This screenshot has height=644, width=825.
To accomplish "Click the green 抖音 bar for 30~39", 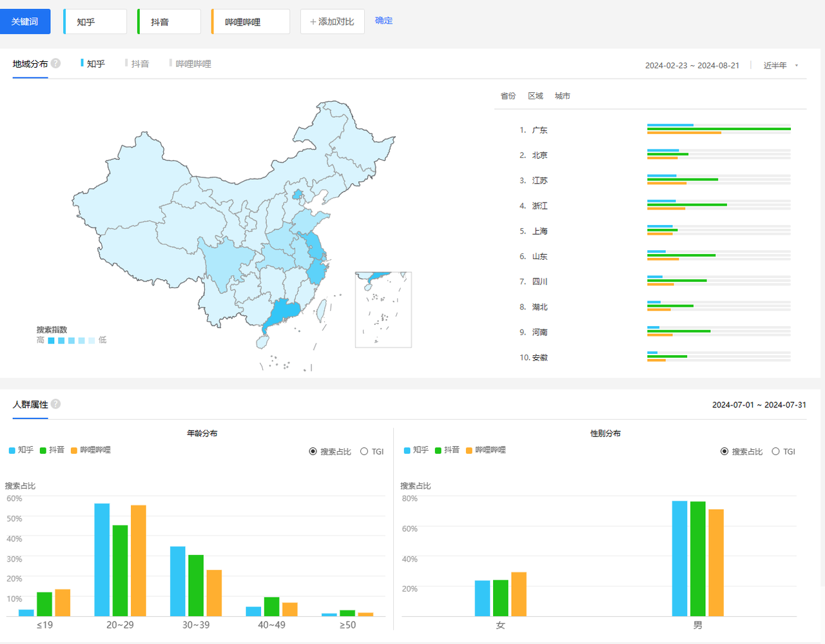I will 196,585.
